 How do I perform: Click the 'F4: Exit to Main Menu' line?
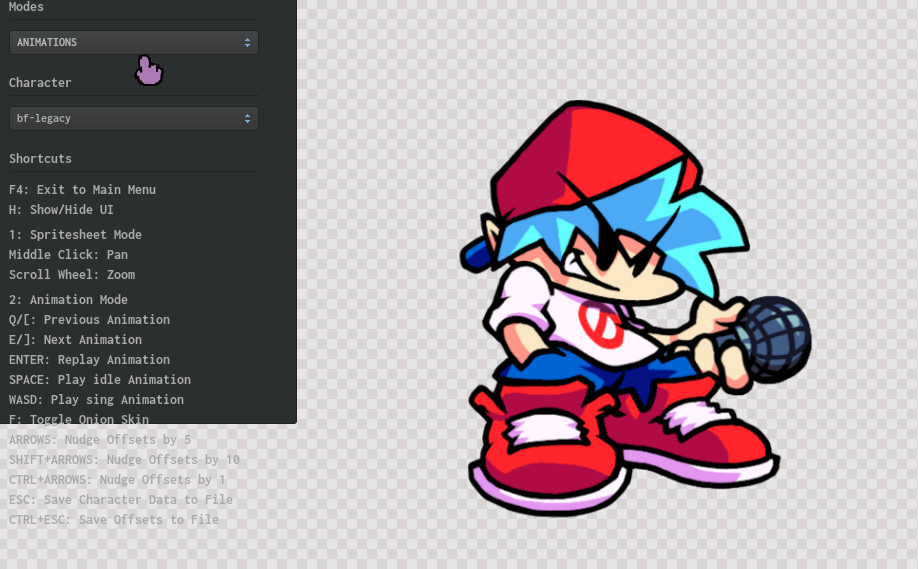pos(83,190)
